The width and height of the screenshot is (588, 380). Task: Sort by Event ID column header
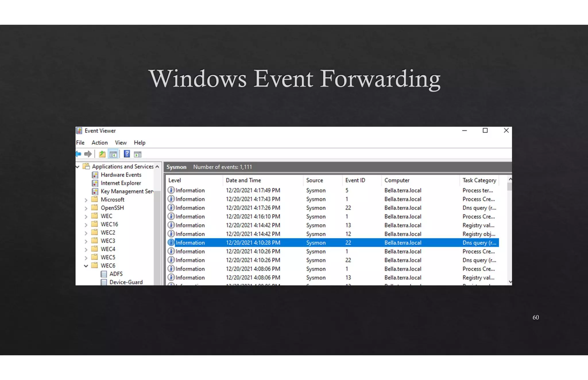tap(355, 180)
